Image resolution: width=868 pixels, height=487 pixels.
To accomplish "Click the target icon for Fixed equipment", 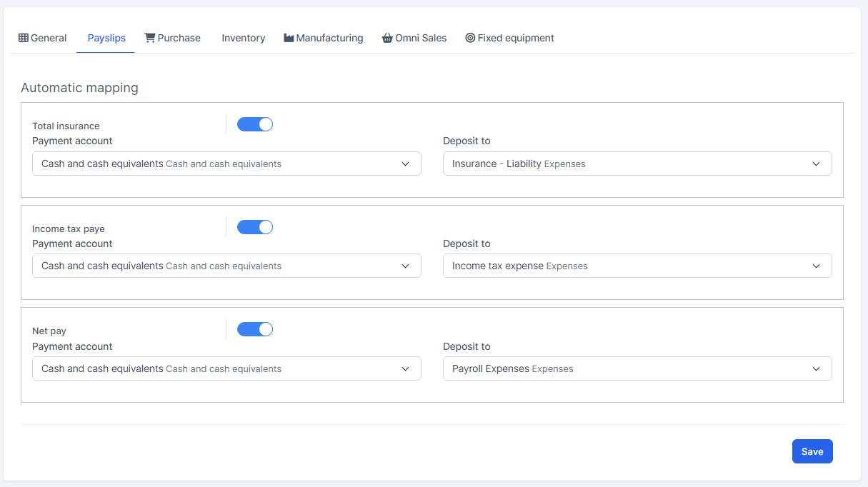I will (470, 38).
